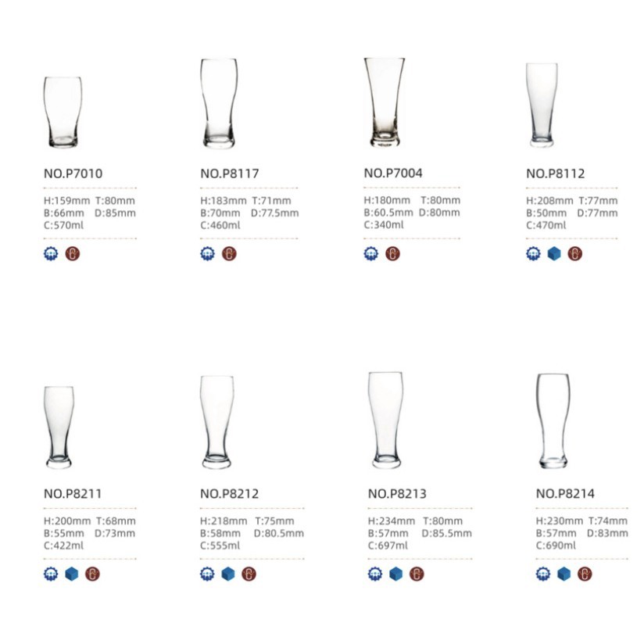Open the P8211 glass picture

pos(59,427)
